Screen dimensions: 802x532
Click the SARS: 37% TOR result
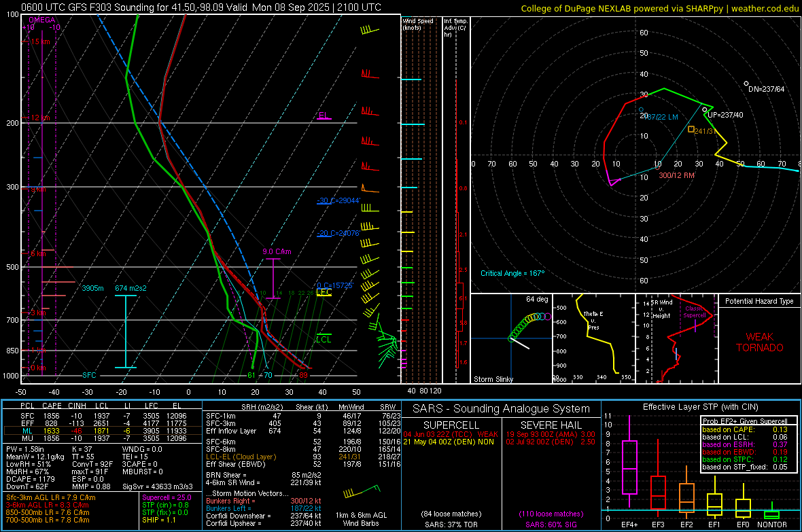(451, 525)
